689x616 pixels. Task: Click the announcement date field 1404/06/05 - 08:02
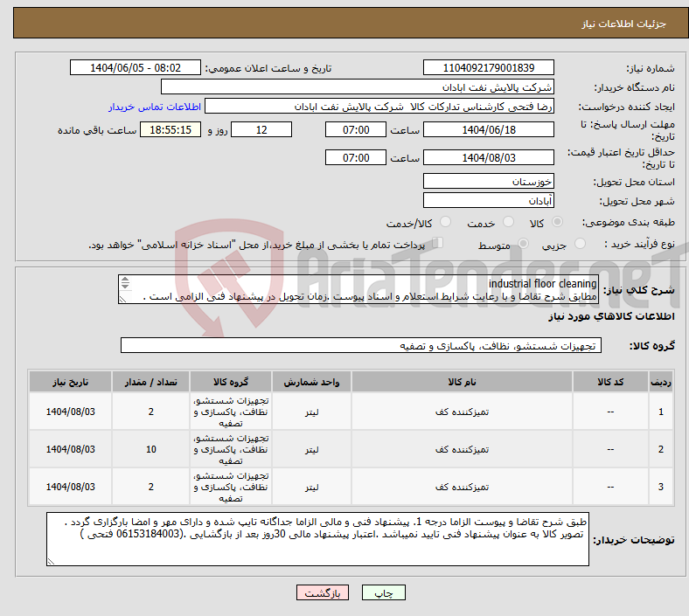(136, 67)
